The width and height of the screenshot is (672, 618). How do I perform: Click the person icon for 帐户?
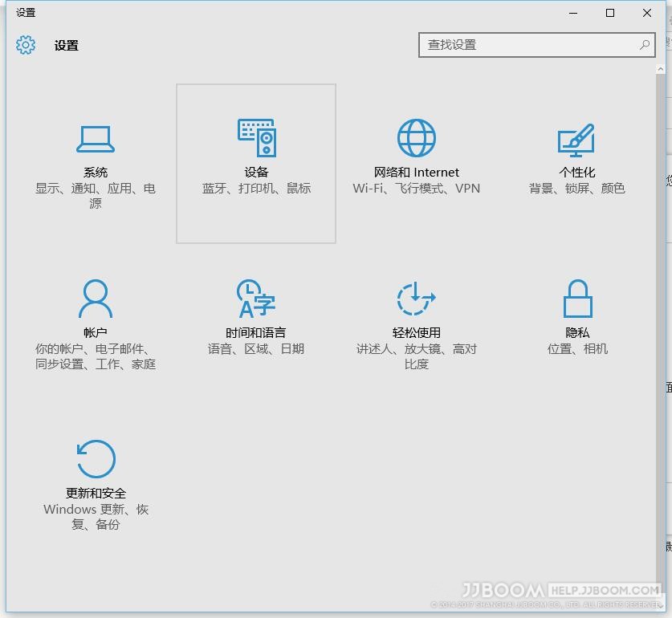(x=96, y=299)
